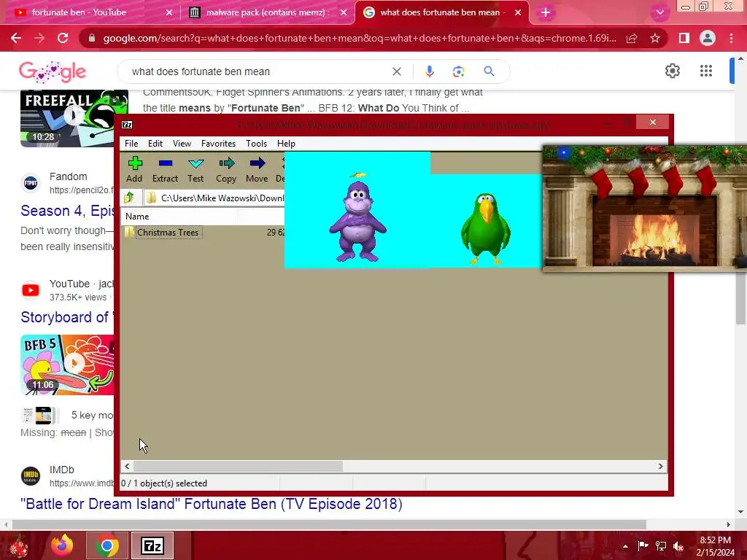747x560 pixels.
Task: Select the Christmas Trees folder
Action: [x=167, y=233]
